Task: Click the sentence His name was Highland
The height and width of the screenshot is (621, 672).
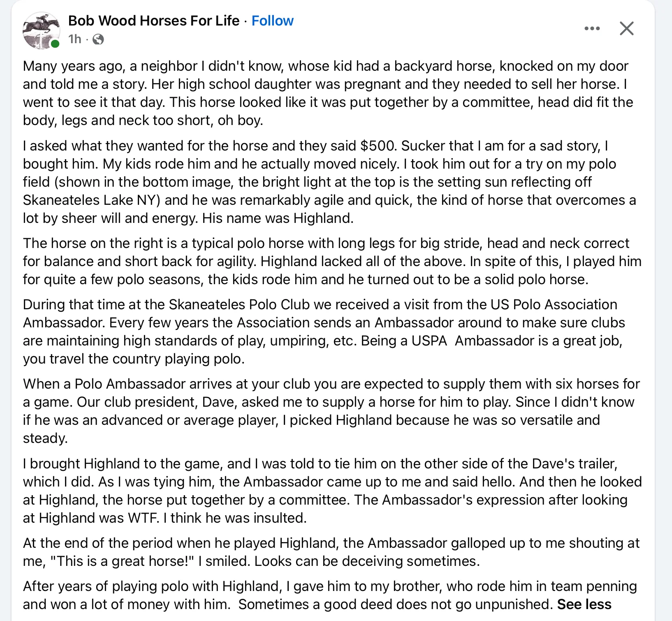Action: pos(278,218)
